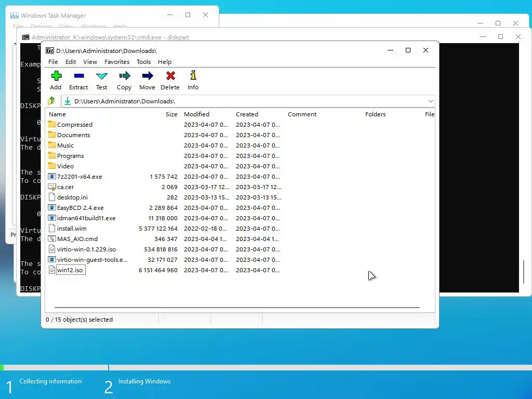Click the cmd.exe window title icon
The height and width of the screenshot is (399, 532).
pyautogui.click(x=25, y=37)
